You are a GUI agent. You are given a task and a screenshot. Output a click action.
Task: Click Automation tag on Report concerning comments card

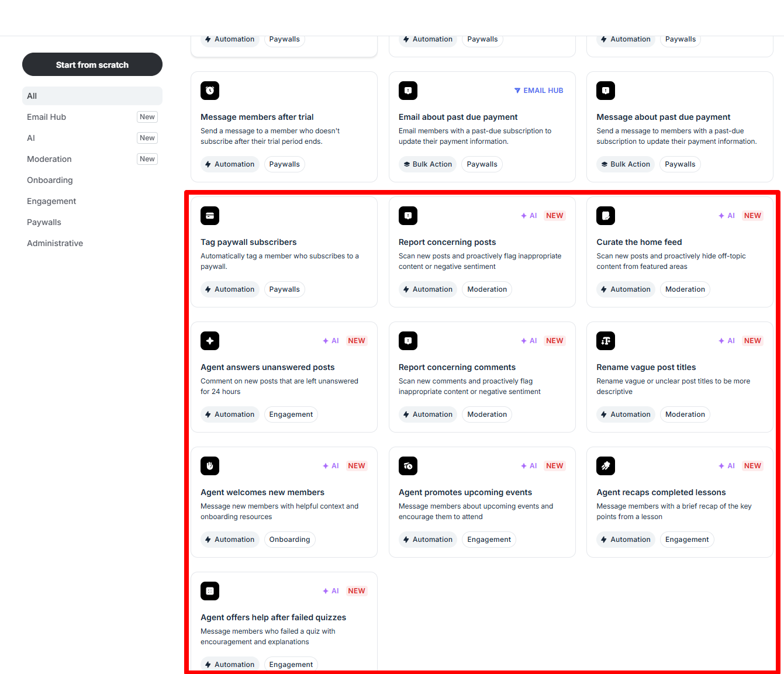(x=428, y=414)
